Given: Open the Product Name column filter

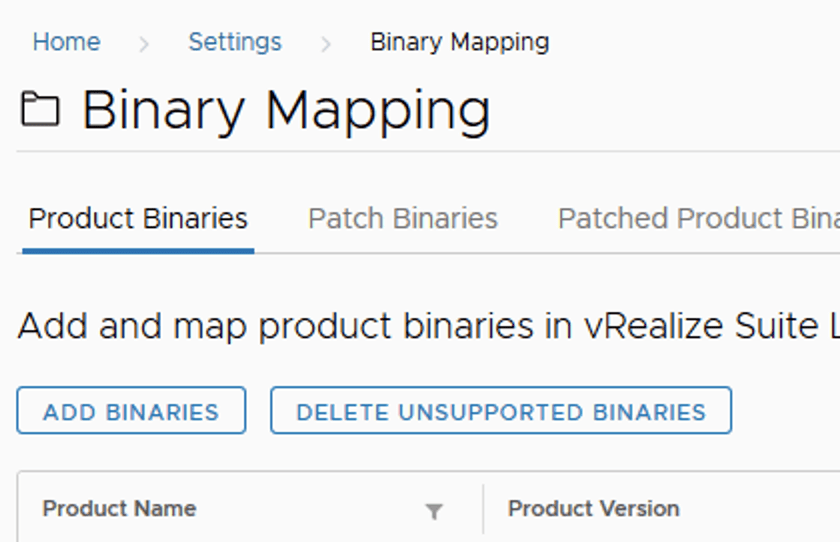Looking at the screenshot, I should tap(434, 511).
